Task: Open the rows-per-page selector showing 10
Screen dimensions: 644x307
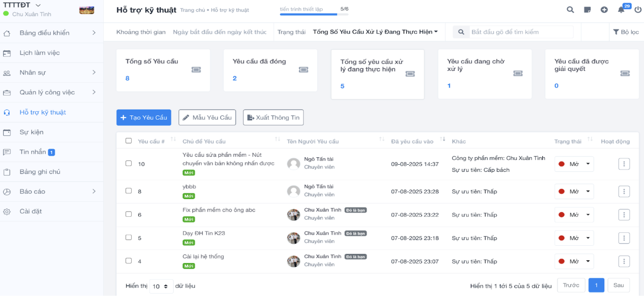Action: point(161,287)
